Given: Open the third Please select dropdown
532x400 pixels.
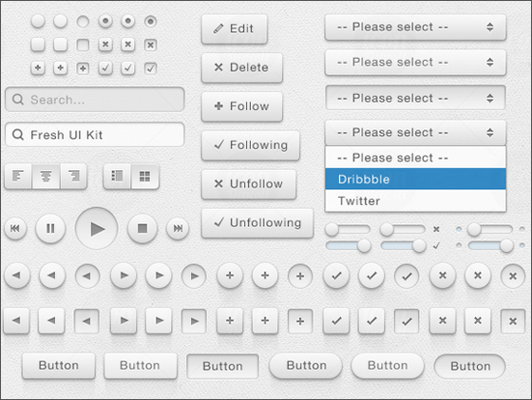Looking at the screenshot, I should point(415,98).
